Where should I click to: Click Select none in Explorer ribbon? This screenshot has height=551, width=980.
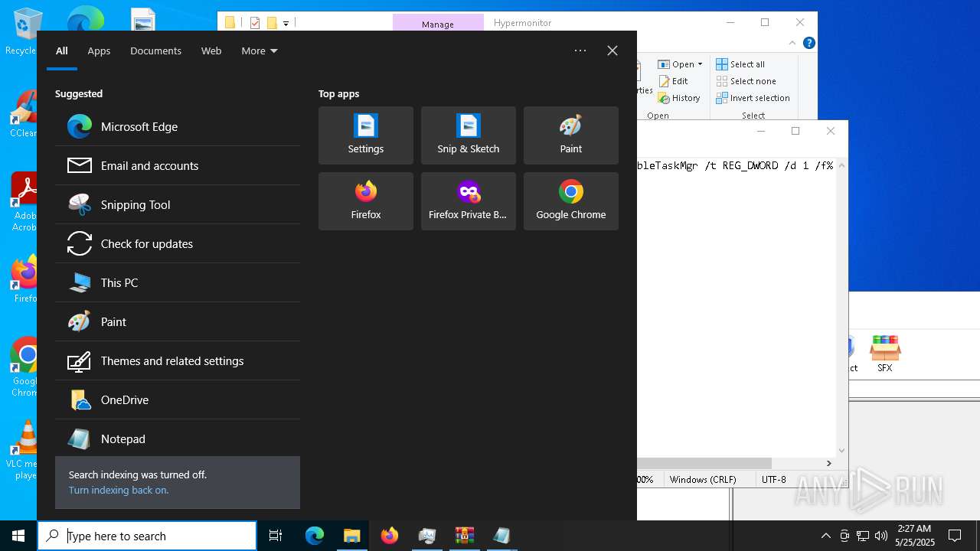(x=746, y=81)
